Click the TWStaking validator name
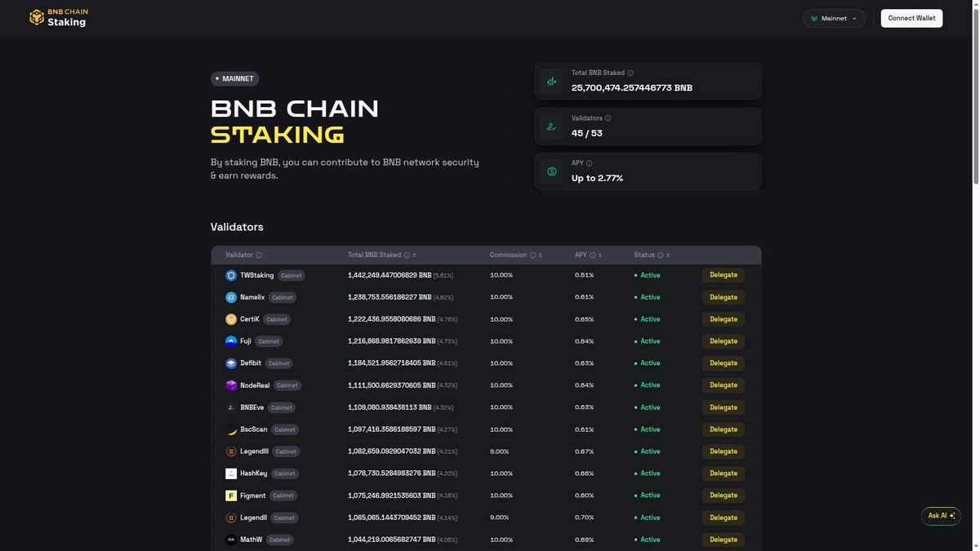Screen dimensions: 980x551 coord(257,275)
